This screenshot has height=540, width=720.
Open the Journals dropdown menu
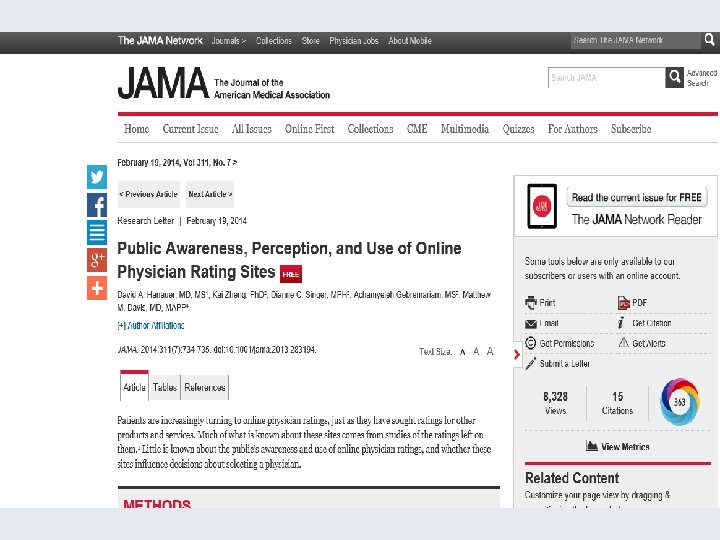pos(229,41)
